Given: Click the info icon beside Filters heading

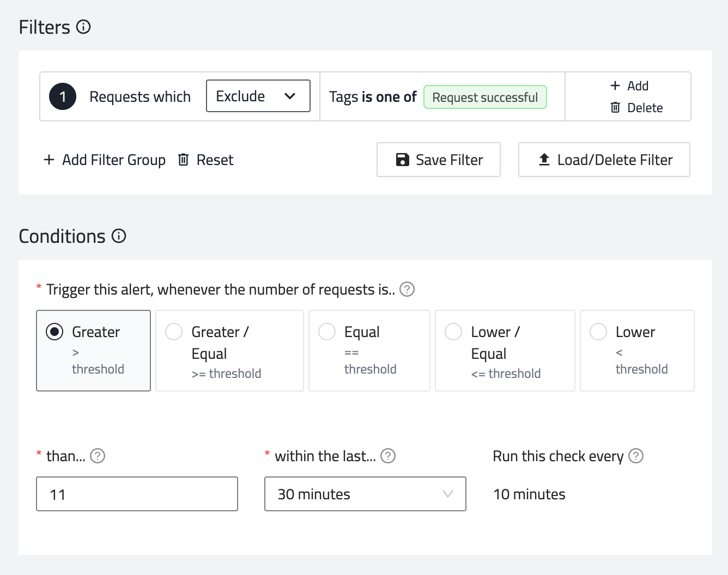Looking at the screenshot, I should pyautogui.click(x=83, y=27).
